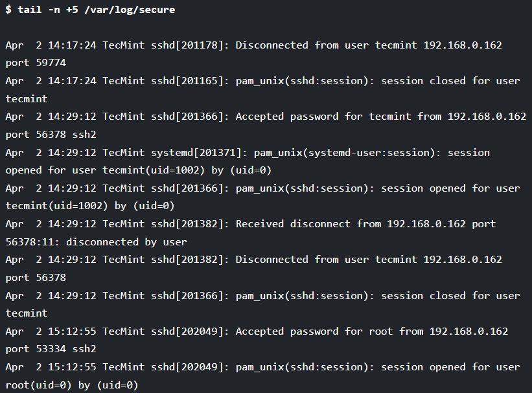Click 'Accepted password for root' text
The width and height of the screenshot is (532, 393).
tap(314, 331)
